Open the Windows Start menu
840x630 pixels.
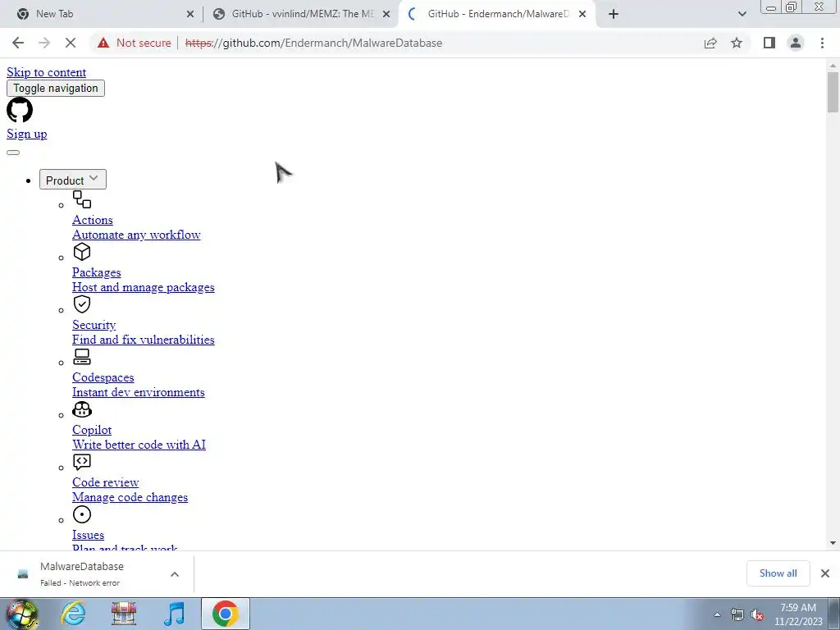click(x=21, y=614)
